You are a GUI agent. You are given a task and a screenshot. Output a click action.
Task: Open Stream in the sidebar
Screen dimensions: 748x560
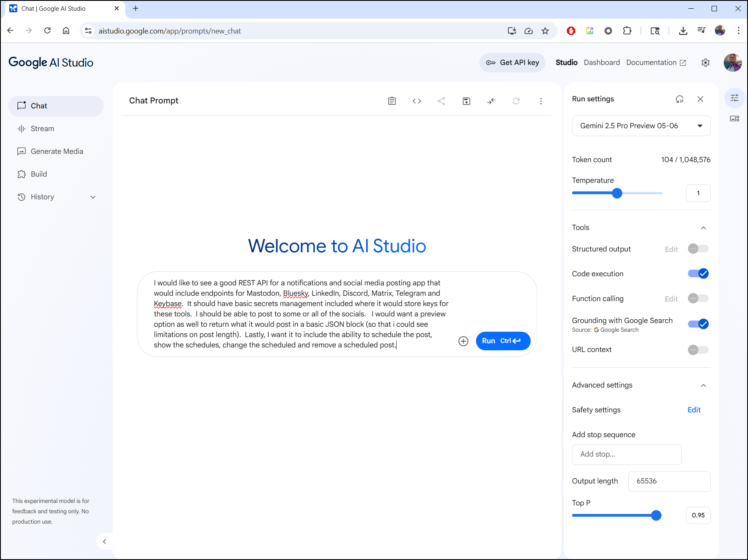56,129
